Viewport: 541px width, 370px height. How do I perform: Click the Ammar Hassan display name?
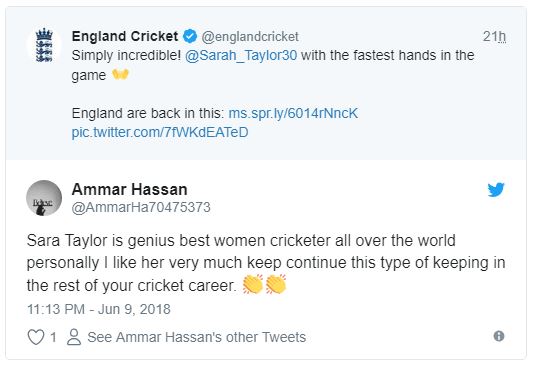(x=129, y=189)
